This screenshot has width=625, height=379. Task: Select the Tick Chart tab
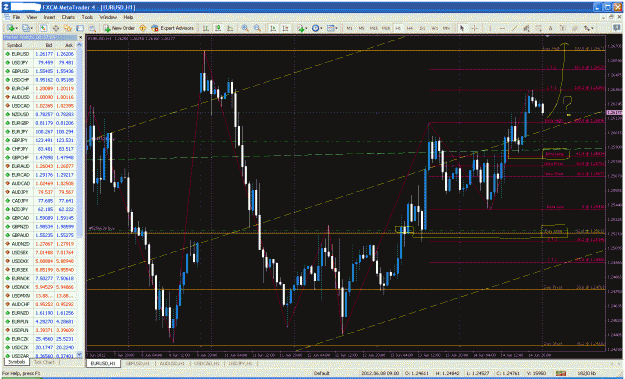(44, 362)
